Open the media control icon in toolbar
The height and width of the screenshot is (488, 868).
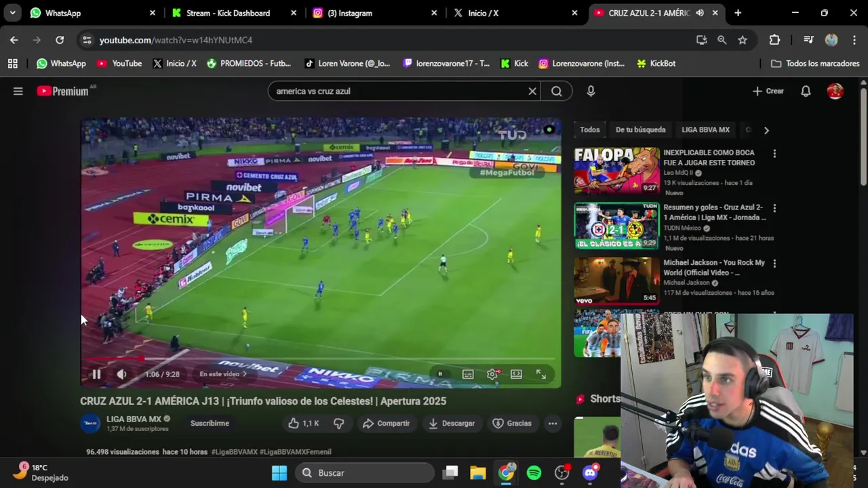(x=808, y=40)
